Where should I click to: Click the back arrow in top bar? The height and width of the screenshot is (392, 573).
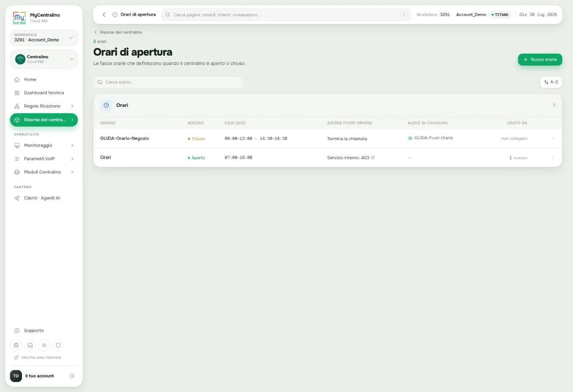103,15
